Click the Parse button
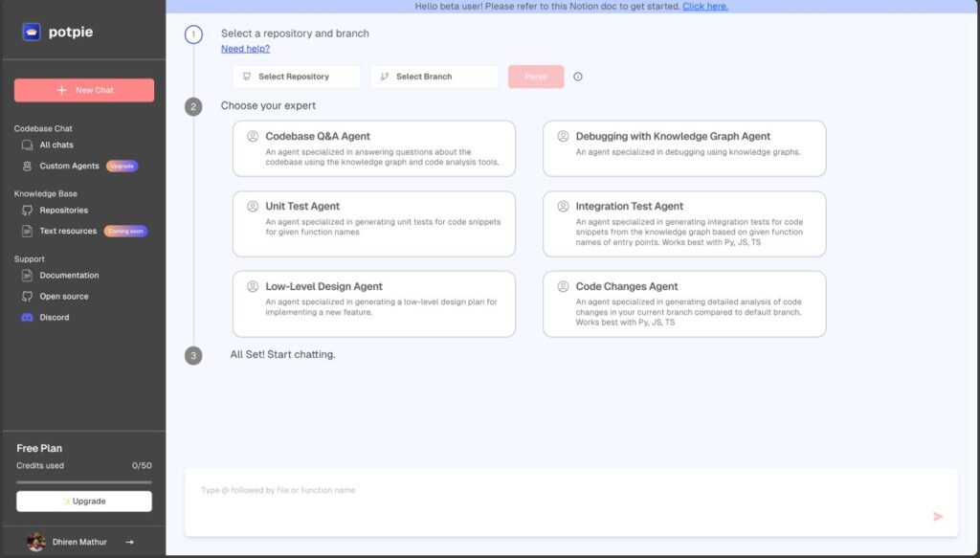 point(536,77)
